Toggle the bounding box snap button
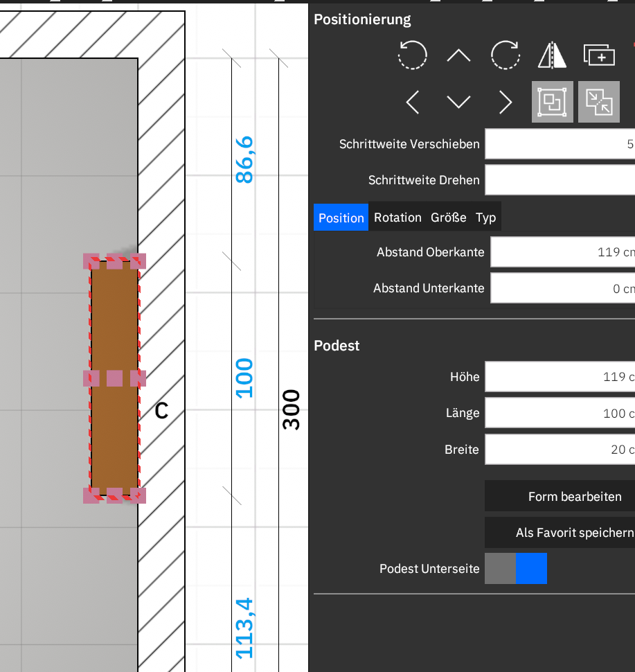Image resolution: width=635 pixels, height=672 pixels. [552, 103]
